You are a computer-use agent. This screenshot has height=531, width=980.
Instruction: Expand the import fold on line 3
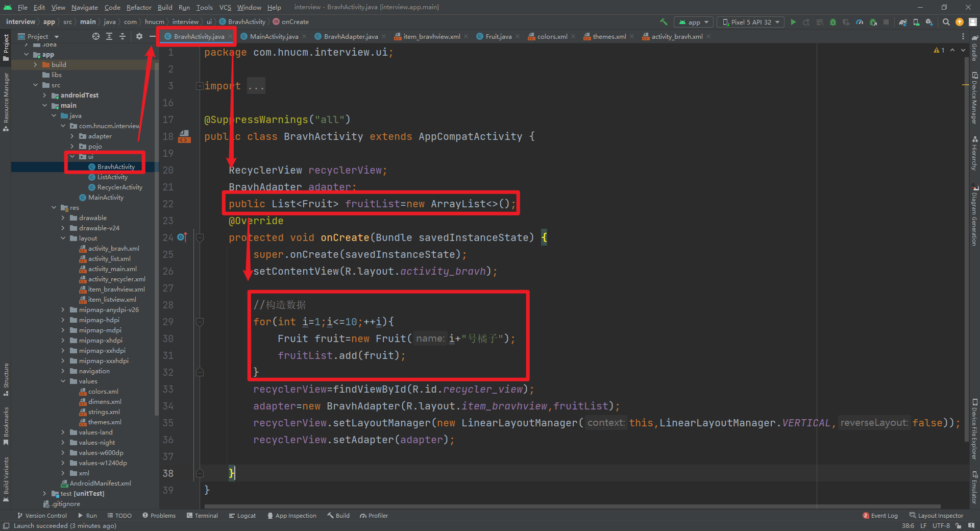point(200,86)
